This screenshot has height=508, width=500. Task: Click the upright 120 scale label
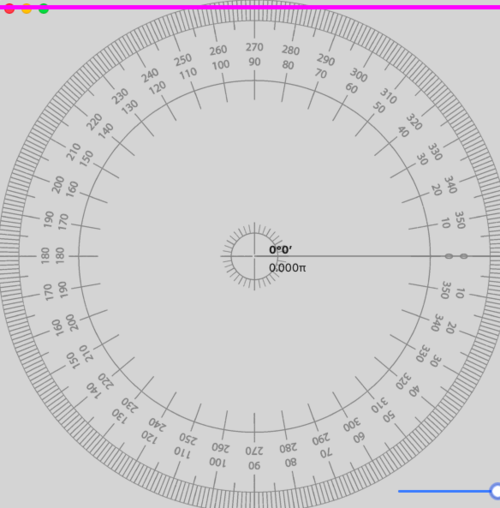click(157, 88)
